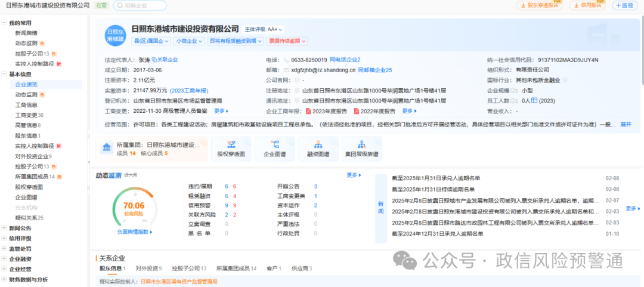Click the 关联企业 link icon beside 张涛
The image size is (644, 287).
(154, 60)
